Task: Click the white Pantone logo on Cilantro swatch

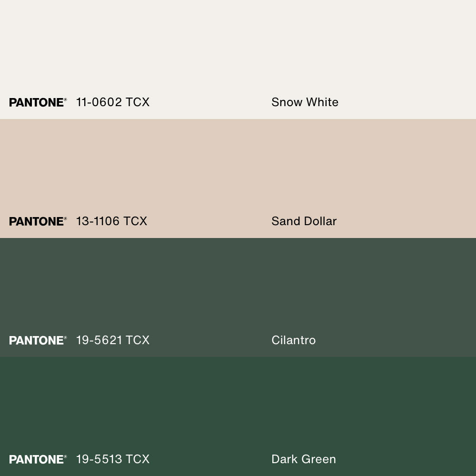Action: (x=38, y=340)
